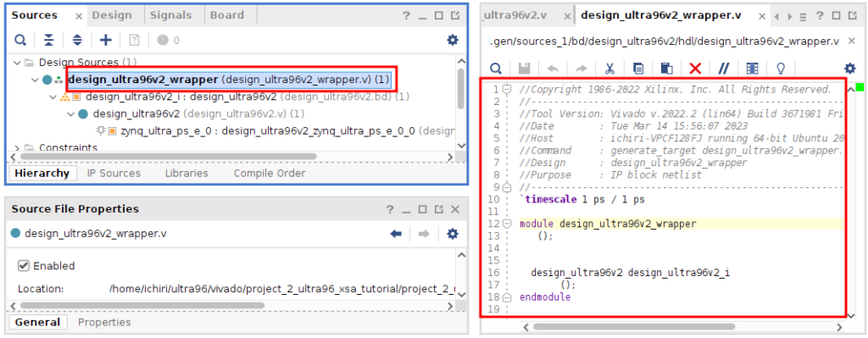Open the IP Sources view tab
868x338 pixels.
114,173
